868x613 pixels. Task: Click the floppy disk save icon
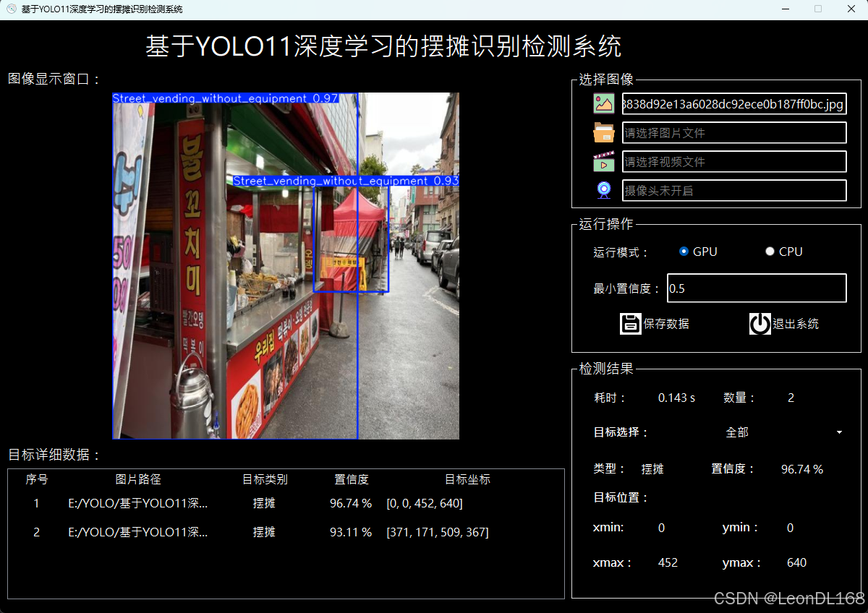631,323
